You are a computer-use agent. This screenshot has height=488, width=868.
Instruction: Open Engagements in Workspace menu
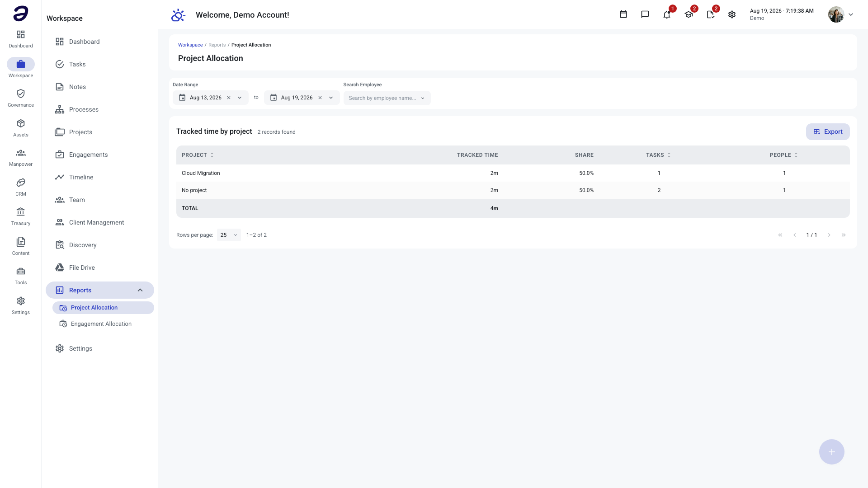100,155
